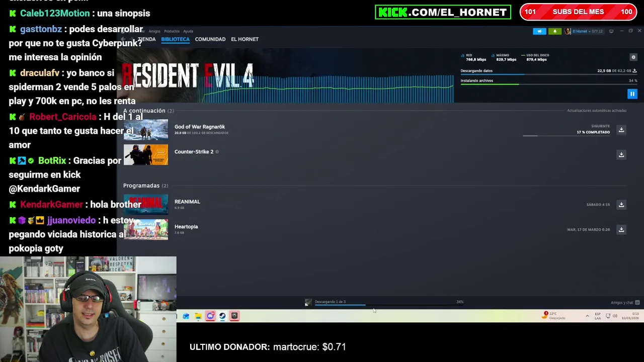Click Counter-Strike 2 info icon
The width and height of the screenshot is (644, 362).
[217, 152]
